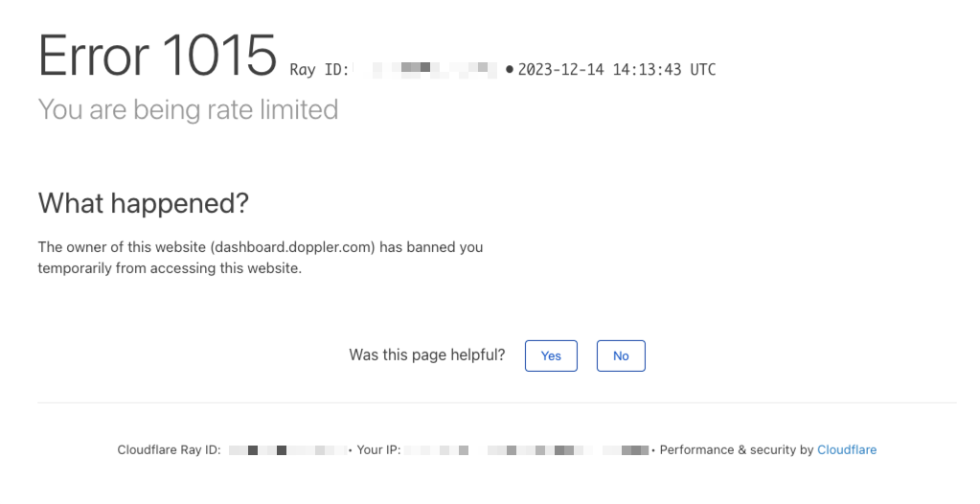Select the blurred Ray ID value in header

click(x=425, y=69)
